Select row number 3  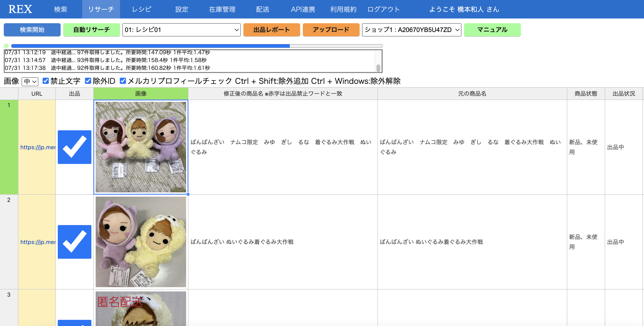point(9,308)
